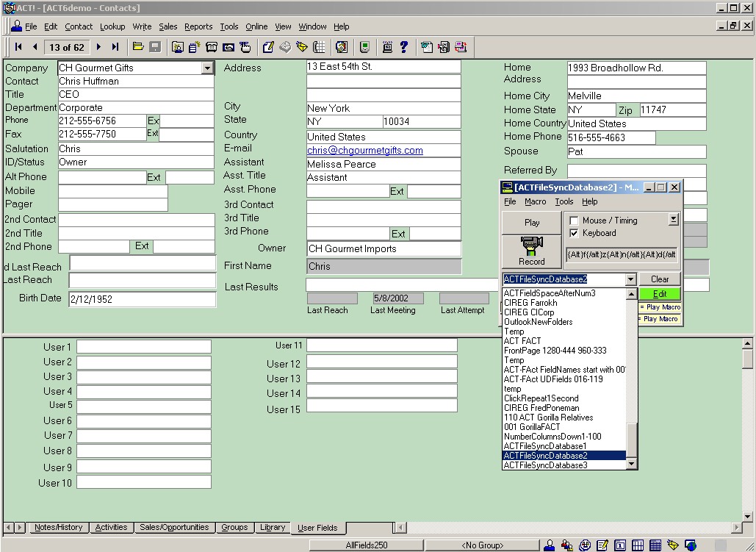The image size is (756, 552).
Task: Click the handshake schedule-meeting toolbar icon
Action: (228, 47)
